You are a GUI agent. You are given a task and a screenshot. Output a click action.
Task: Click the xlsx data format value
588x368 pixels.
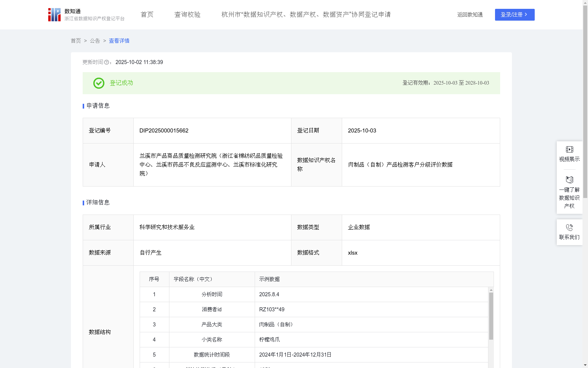coord(352,253)
